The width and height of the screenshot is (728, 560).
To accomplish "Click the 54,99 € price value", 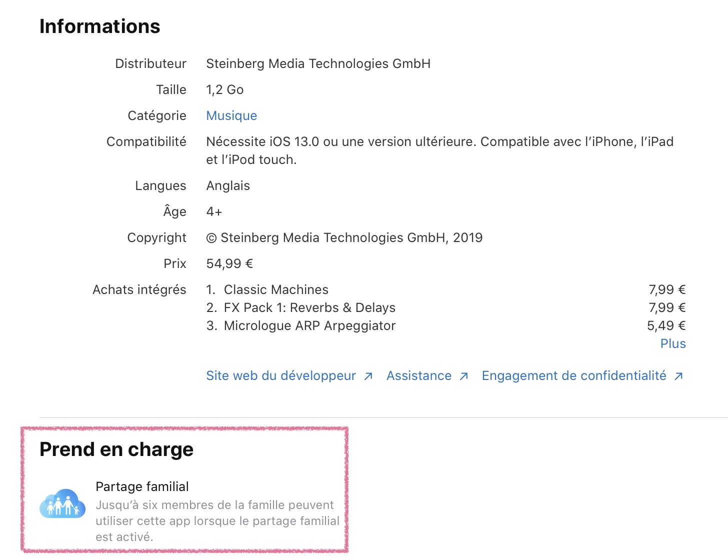I will click(x=229, y=263).
